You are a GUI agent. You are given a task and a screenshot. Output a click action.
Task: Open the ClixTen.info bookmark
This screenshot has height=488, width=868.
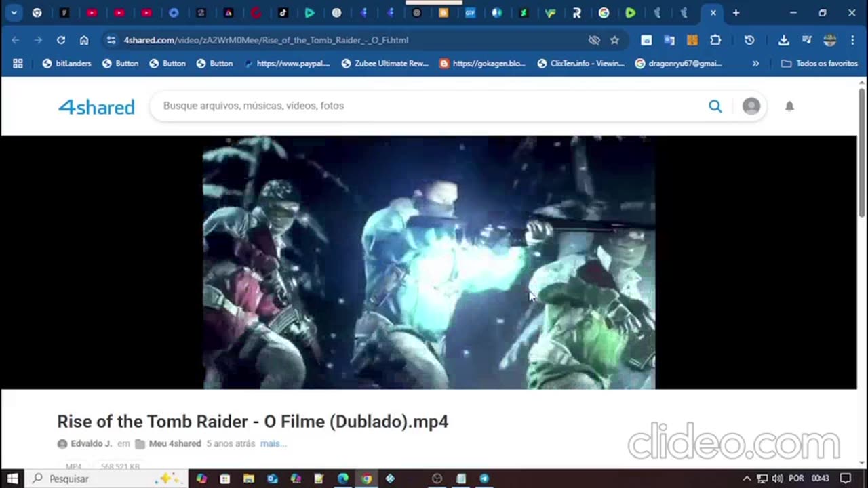[x=580, y=63]
